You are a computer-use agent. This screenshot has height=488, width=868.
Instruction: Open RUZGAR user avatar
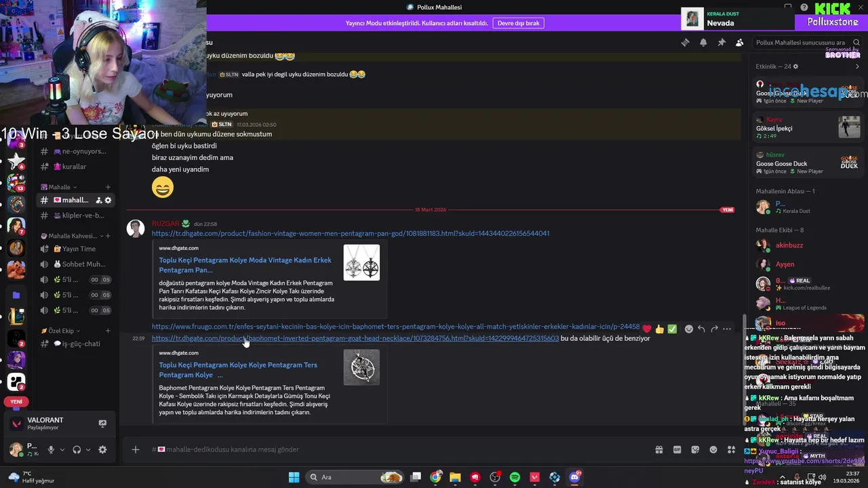(x=136, y=228)
